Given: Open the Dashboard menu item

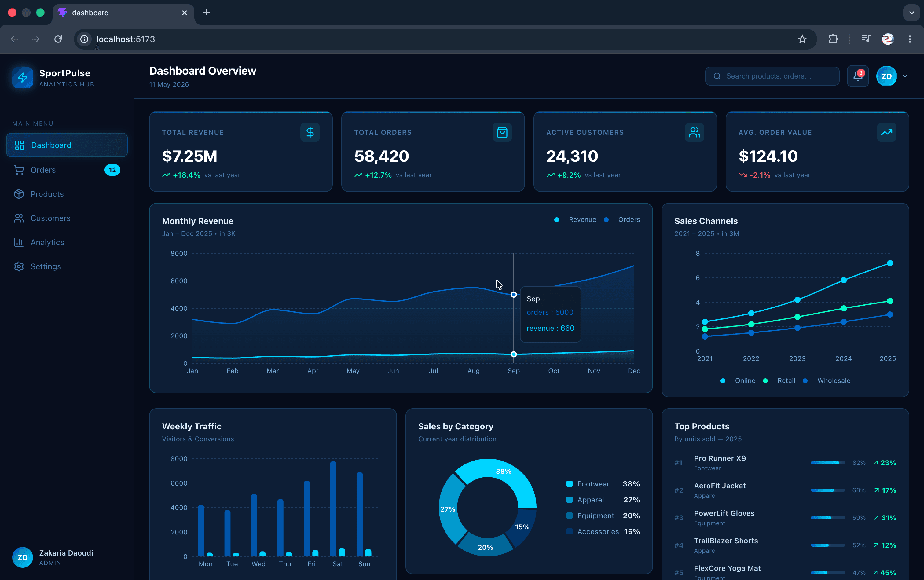Looking at the screenshot, I should coord(67,145).
